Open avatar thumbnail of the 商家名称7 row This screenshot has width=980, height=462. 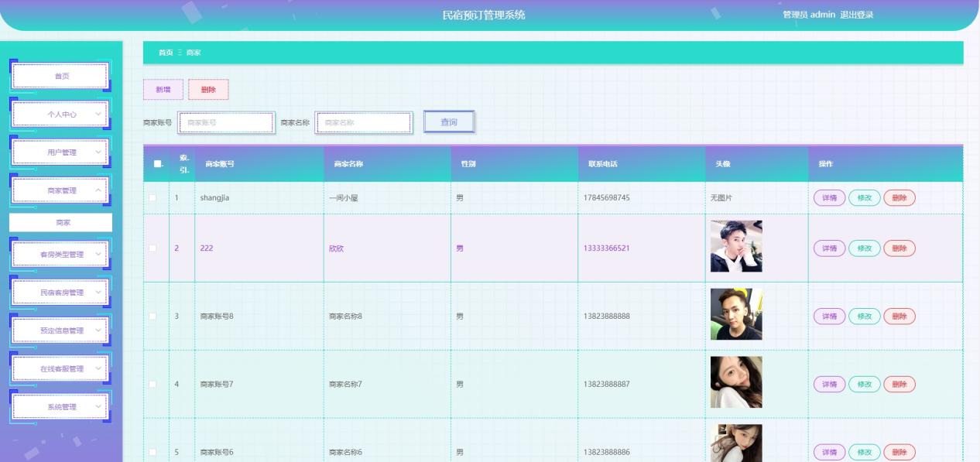(x=736, y=382)
